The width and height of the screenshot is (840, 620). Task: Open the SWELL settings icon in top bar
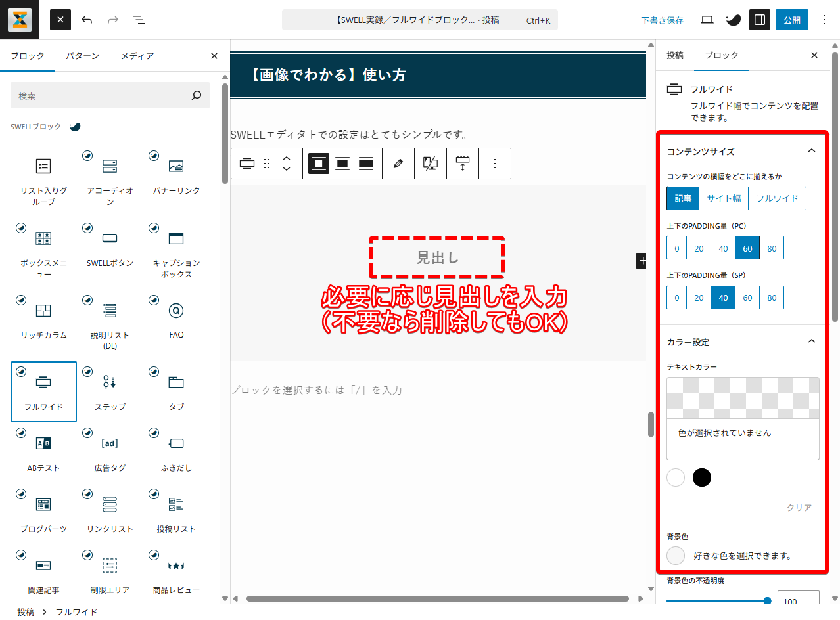click(x=733, y=20)
